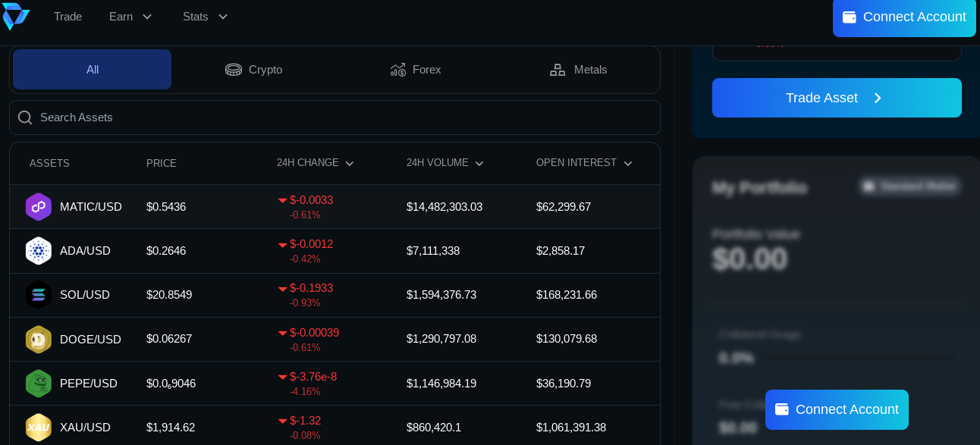Click the MATIC price $0.5436

click(166, 207)
